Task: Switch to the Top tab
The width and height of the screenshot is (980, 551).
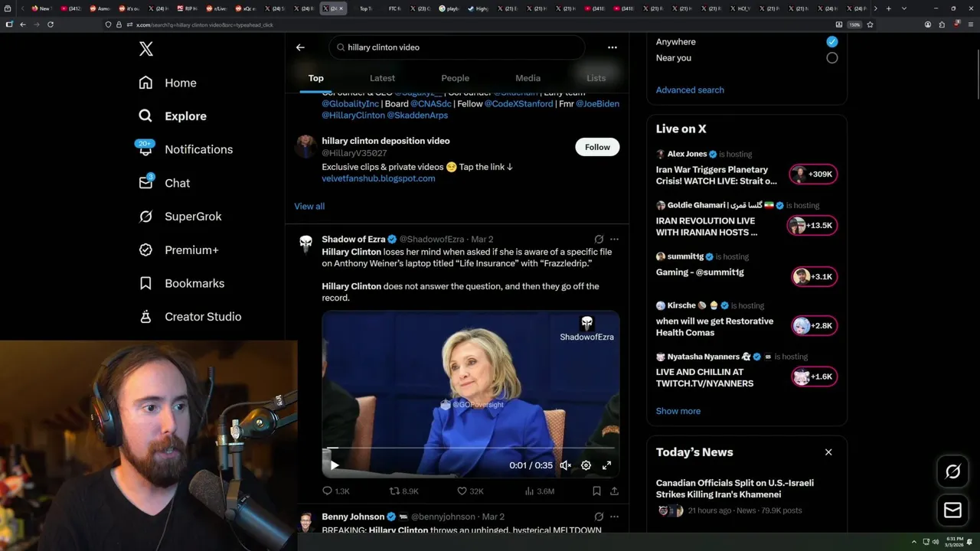Action: pyautogui.click(x=315, y=78)
